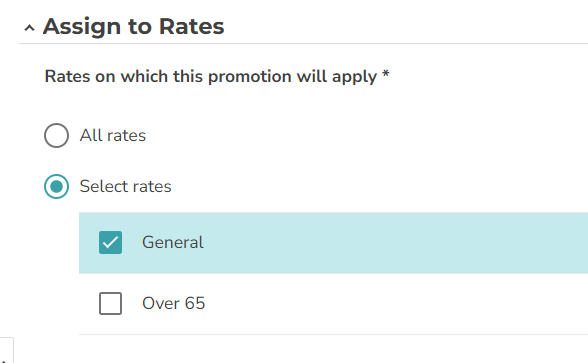Select the Over 65 list row
The height and width of the screenshot is (363, 588).
tap(333, 304)
